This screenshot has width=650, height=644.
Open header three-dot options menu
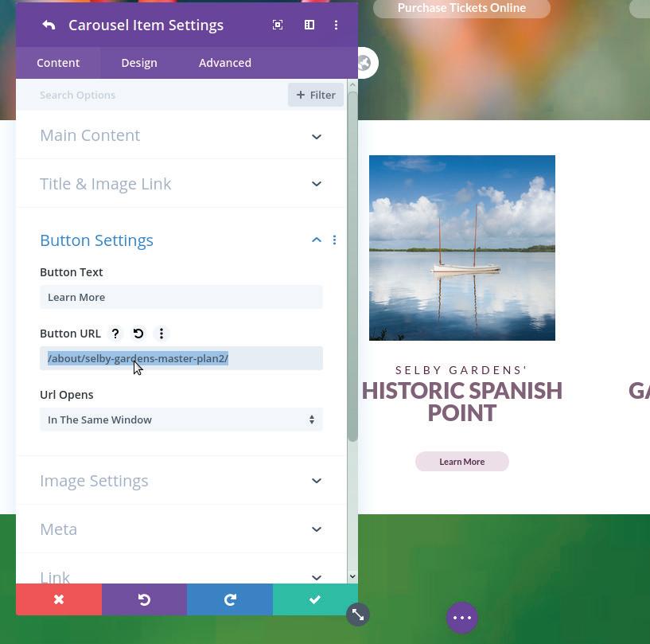click(336, 25)
